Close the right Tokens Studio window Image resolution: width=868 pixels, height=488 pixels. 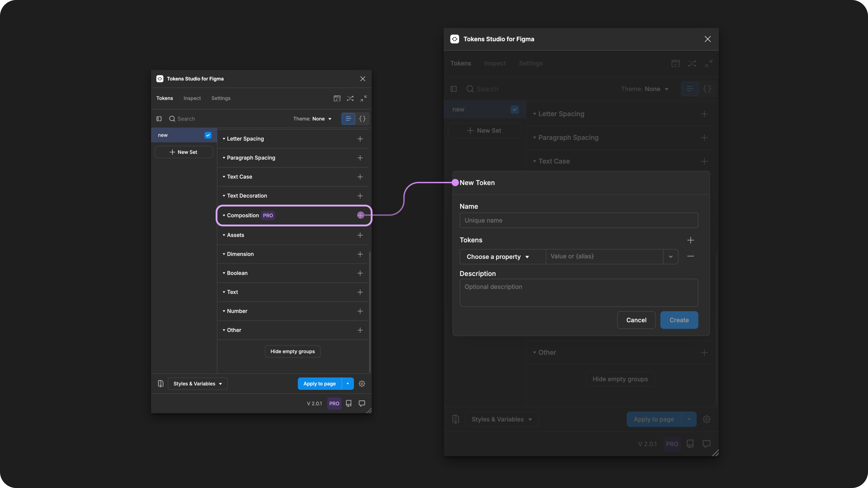pos(708,39)
